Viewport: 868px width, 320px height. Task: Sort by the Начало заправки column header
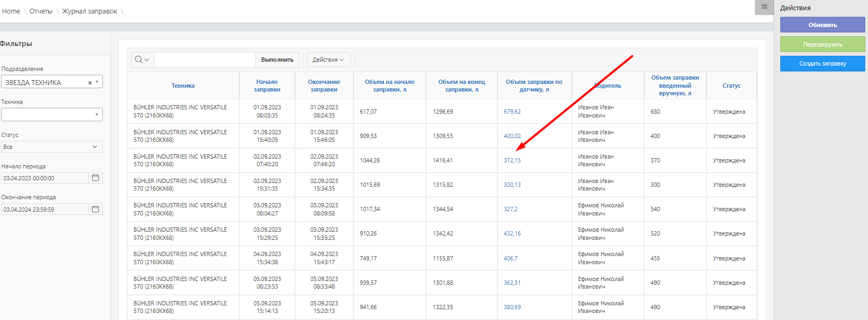(267, 86)
